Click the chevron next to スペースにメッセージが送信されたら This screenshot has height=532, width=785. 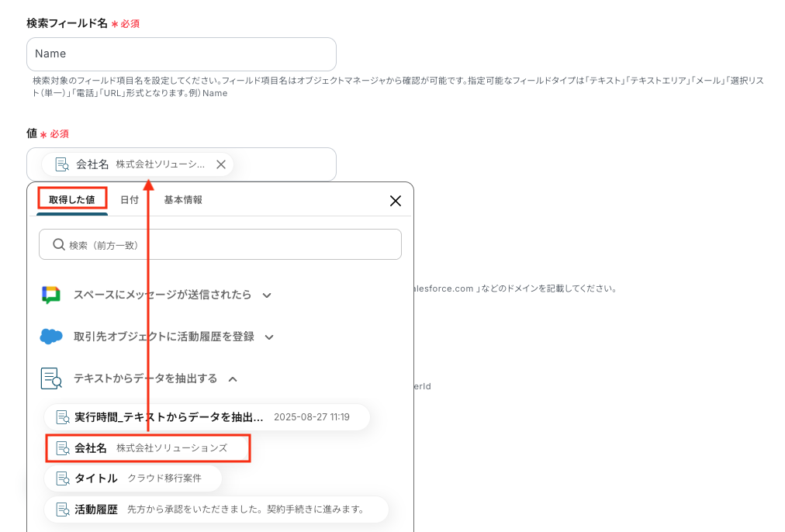tap(267, 295)
